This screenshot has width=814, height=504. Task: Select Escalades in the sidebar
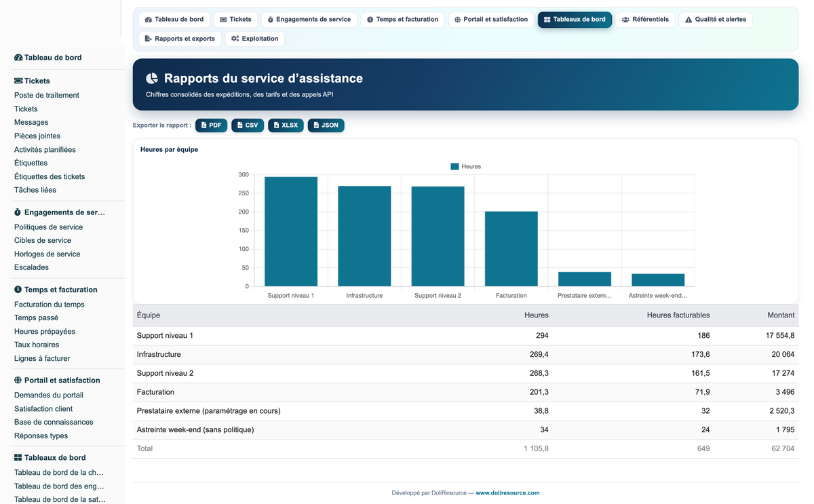31,268
